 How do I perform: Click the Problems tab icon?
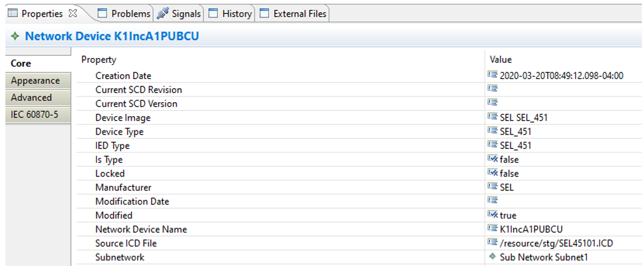click(x=103, y=13)
